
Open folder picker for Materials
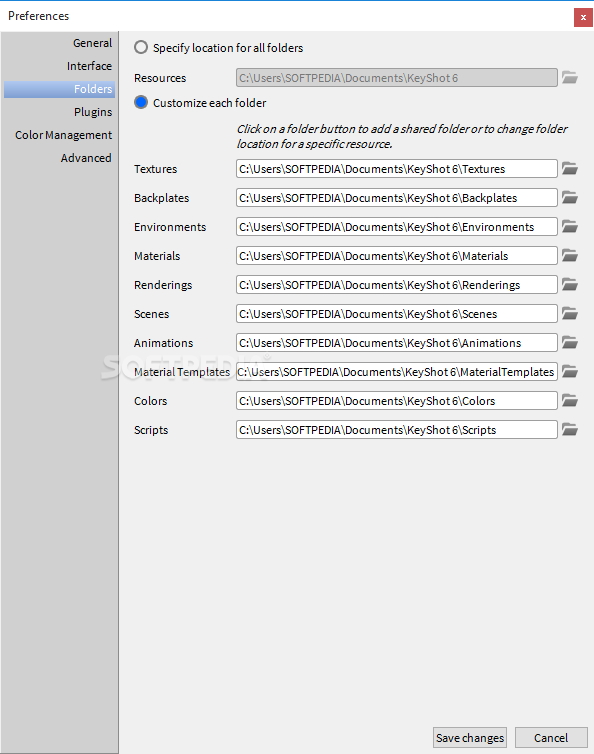pos(569,256)
